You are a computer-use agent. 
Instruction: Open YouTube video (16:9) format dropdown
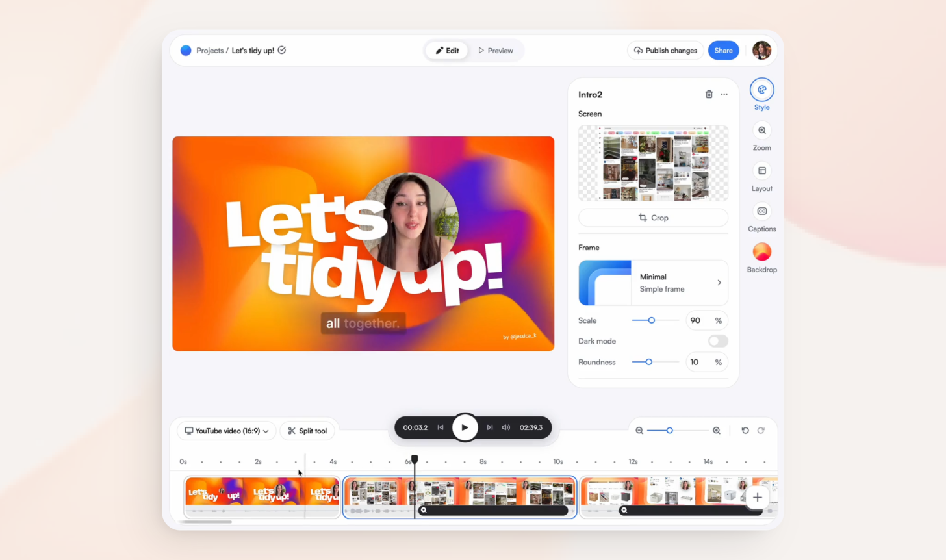pos(227,431)
